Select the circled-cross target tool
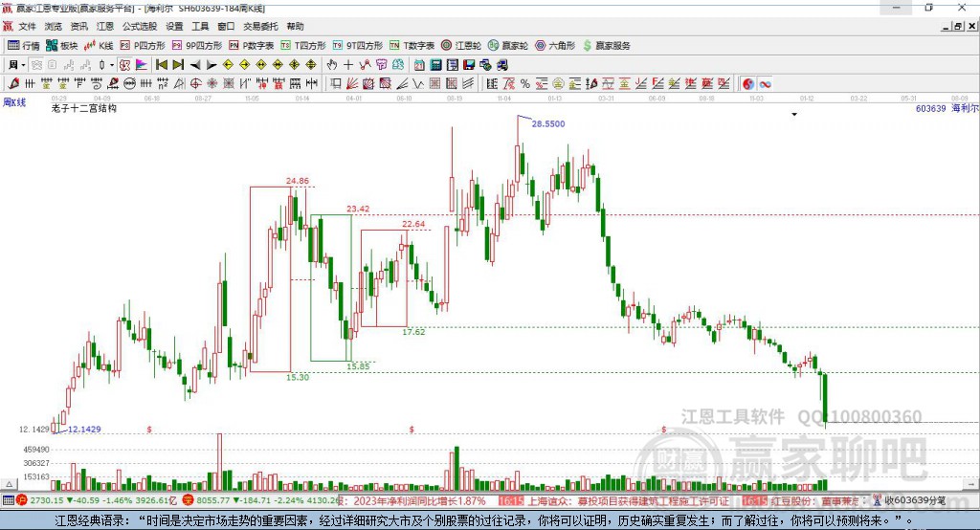Viewport: 980px width, 530px height. tap(195, 84)
